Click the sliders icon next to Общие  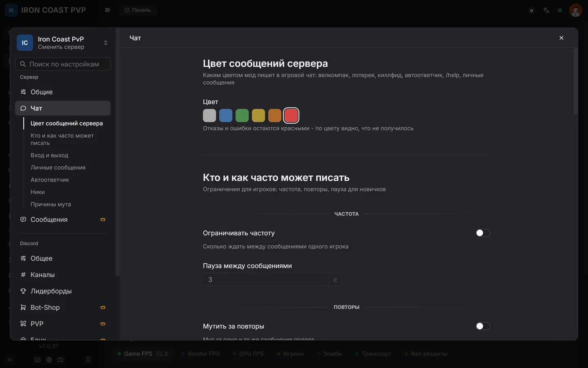click(x=23, y=92)
